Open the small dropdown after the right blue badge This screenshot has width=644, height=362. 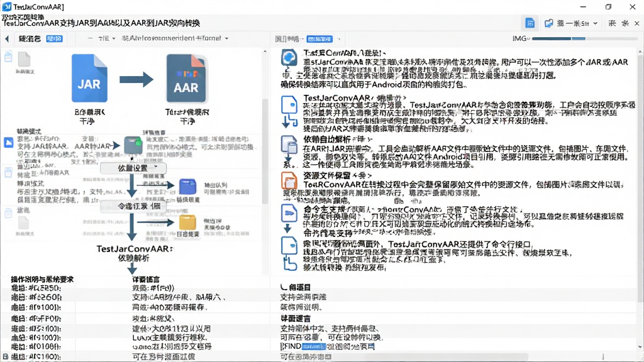tap(339, 39)
